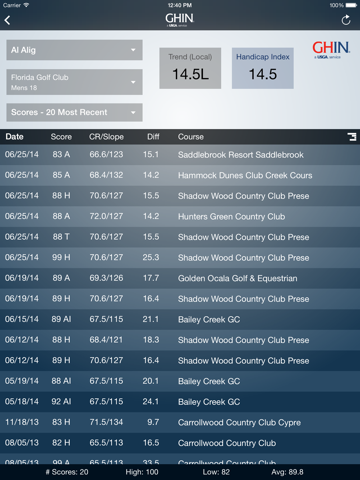
Task: Tap the Trend (Local) 14.5L box
Action: click(190, 68)
